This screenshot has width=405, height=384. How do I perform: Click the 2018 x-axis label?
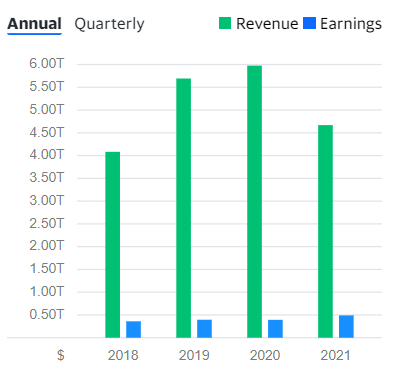pos(123,355)
